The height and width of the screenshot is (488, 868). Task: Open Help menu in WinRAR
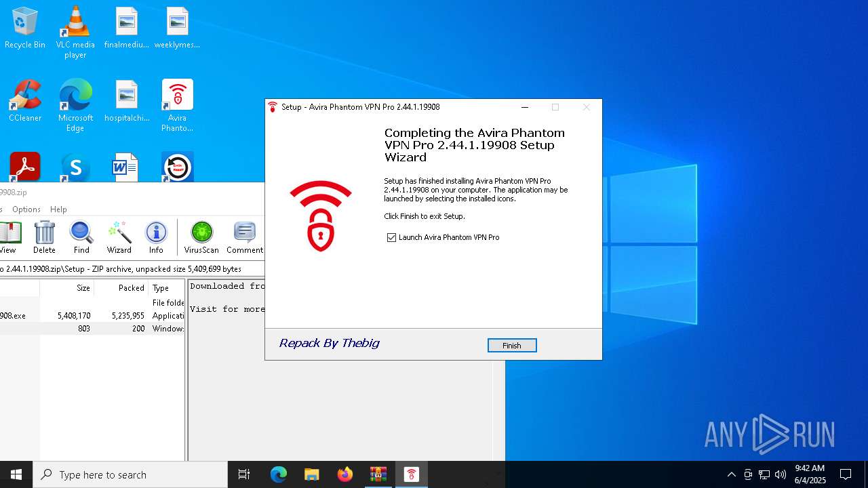point(58,209)
